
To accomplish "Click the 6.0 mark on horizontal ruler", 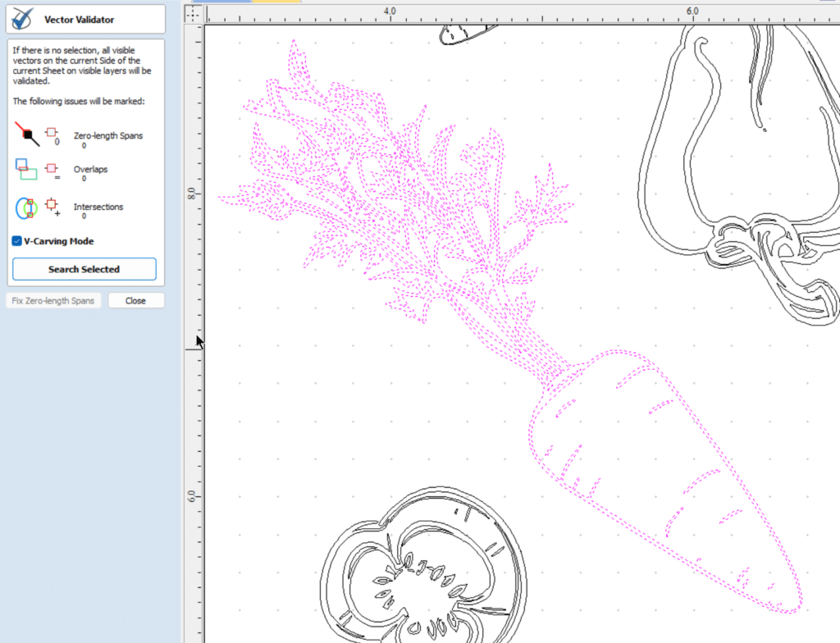I will click(x=692, y=11).
